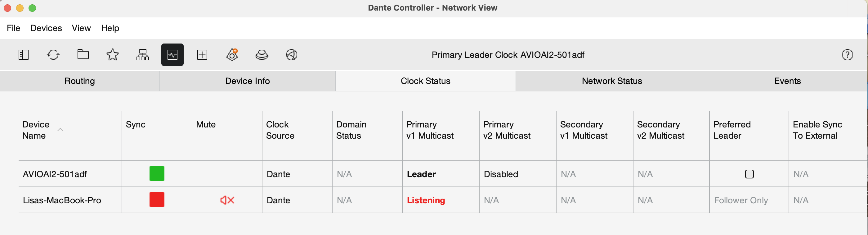Click the green sync indicator for AVIOAI2-501adf
This screenshot has height=235, width=868.
(x=157, y=173)
